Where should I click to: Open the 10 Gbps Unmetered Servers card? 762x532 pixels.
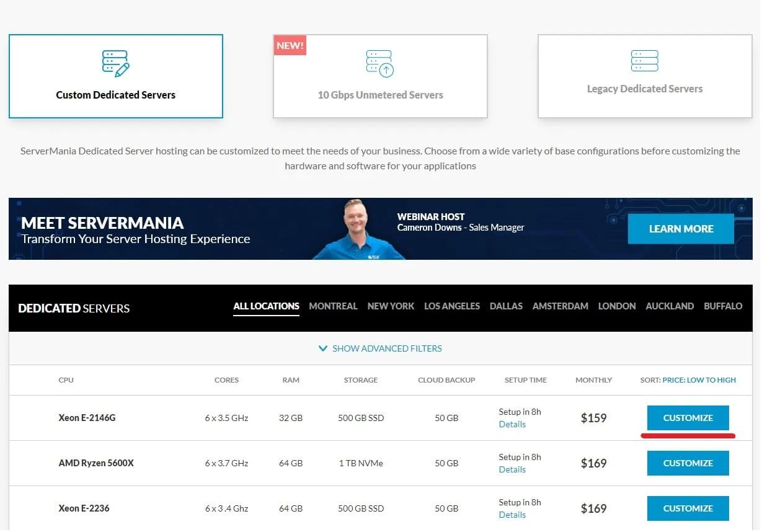380,76
